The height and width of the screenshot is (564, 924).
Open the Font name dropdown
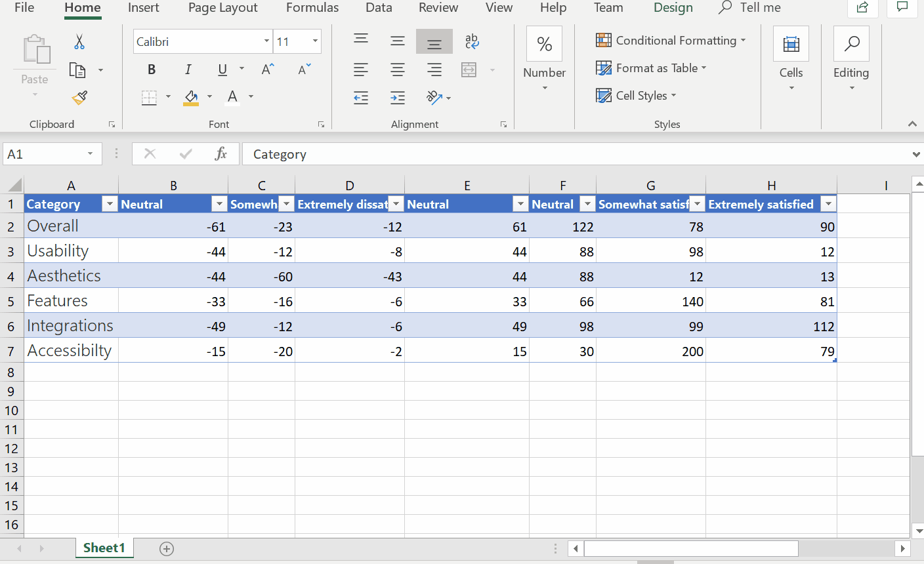pos(267,41)
